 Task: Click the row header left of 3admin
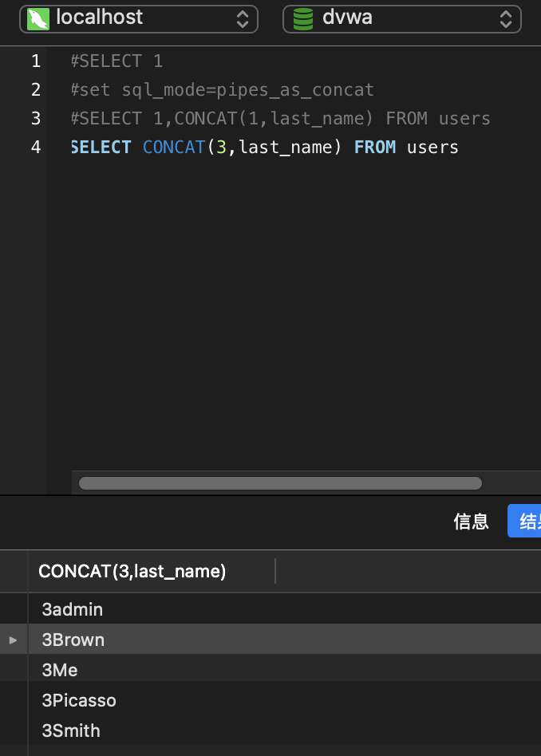(x=13, y=609)
